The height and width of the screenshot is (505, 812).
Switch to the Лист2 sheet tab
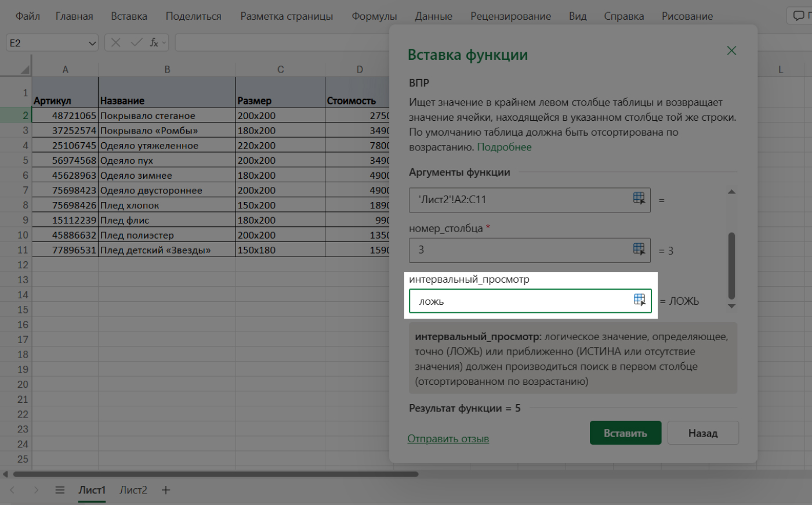[x=133, y=490]
